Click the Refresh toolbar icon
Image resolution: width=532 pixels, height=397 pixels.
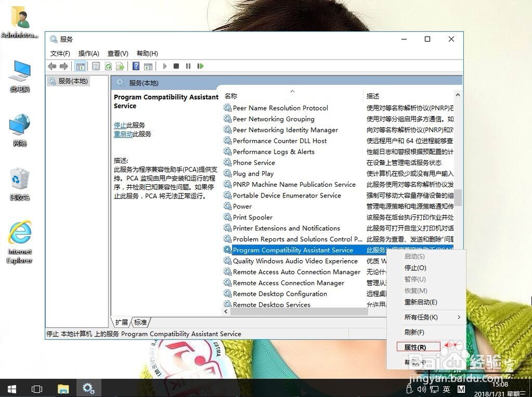pos(109,66)
